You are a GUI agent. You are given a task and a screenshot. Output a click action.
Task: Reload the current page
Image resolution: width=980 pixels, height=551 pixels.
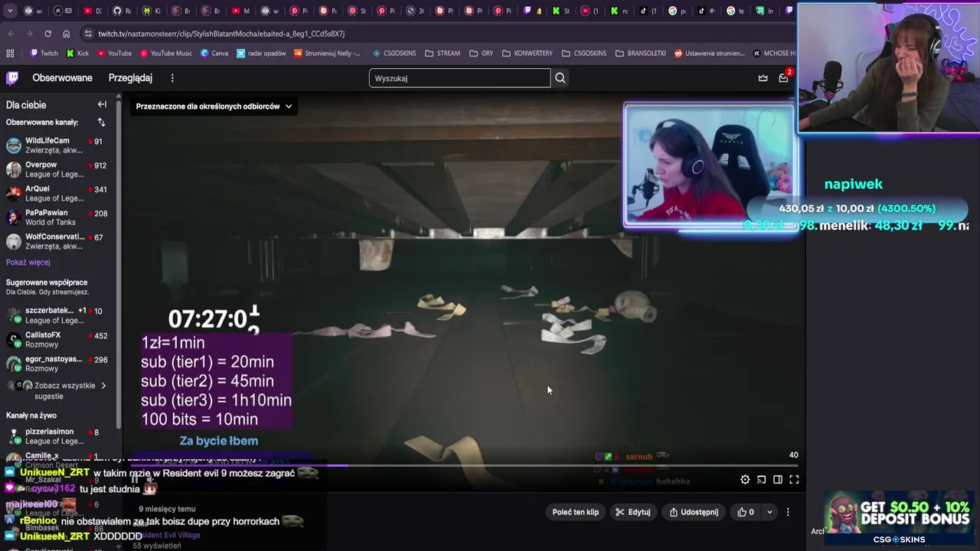pos(47,34)
